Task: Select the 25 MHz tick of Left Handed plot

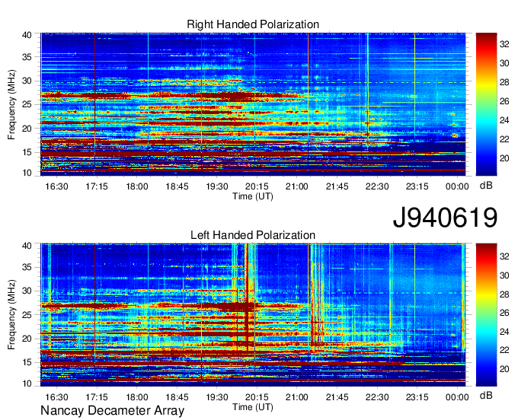Action: (x=27, y=315)
